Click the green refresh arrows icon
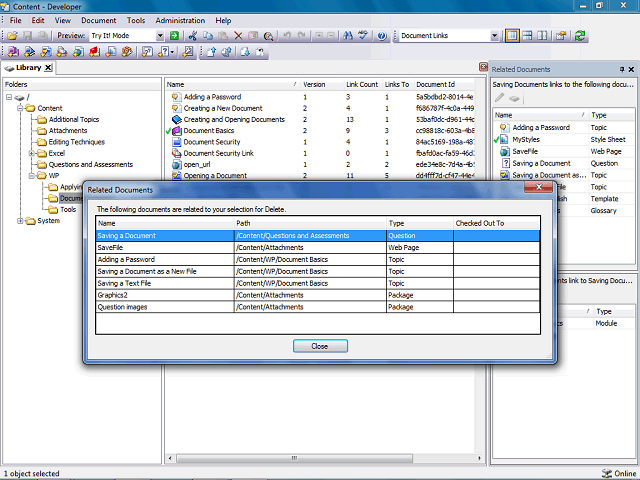The image size is (640, 480). (x=580, y=36)
